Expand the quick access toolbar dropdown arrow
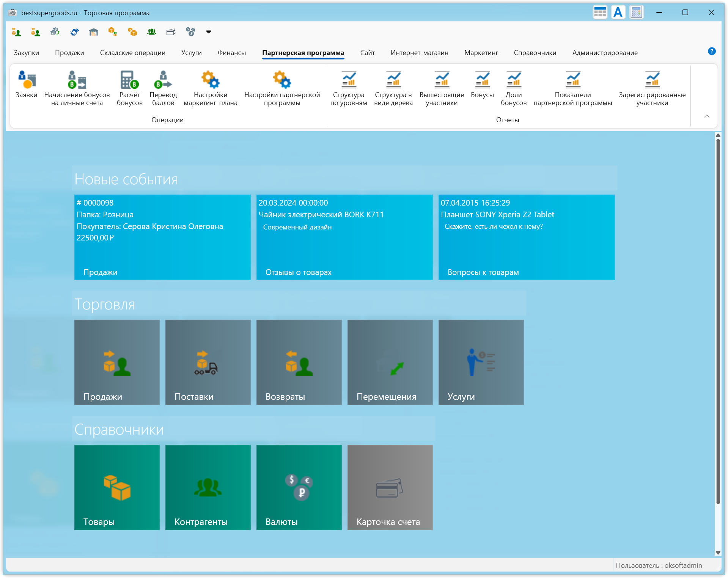The image size is (728, 578). coord(208,32)
